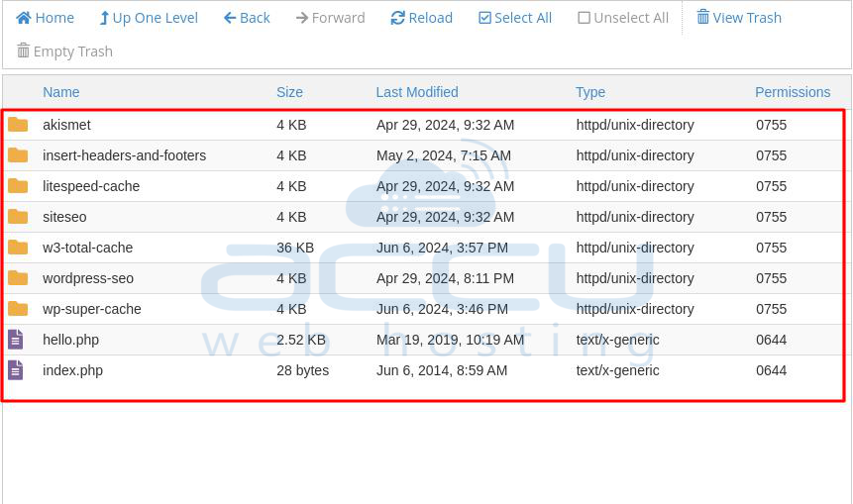Select the litespeed-cache folder icon
The height and width of the screenshot is (504, 853).
[18, 186]
